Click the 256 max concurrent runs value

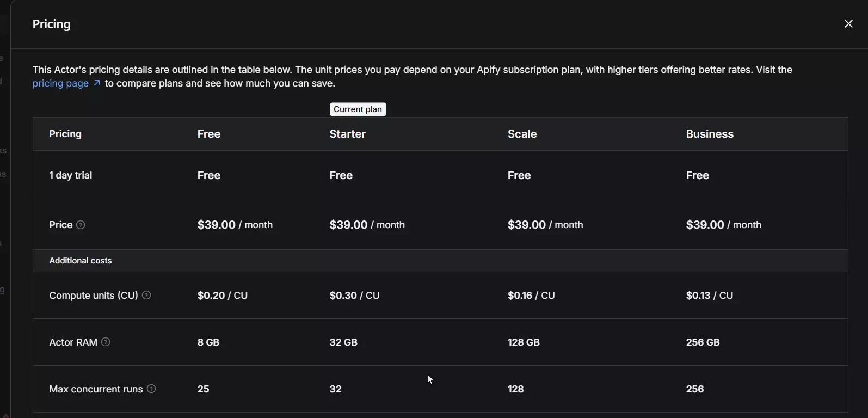coord(695,389)
